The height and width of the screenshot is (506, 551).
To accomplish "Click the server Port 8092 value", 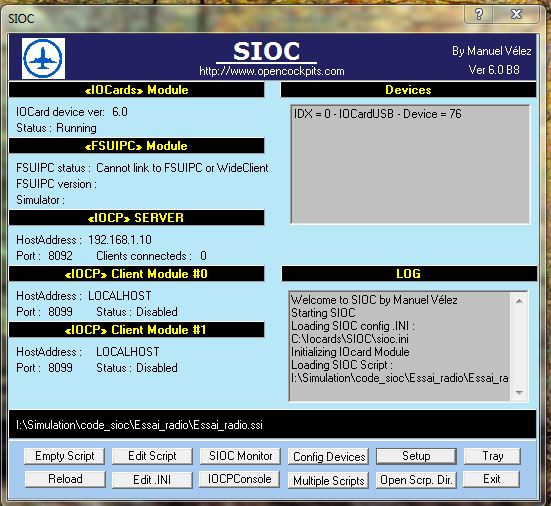I will (x=60, y=256).
